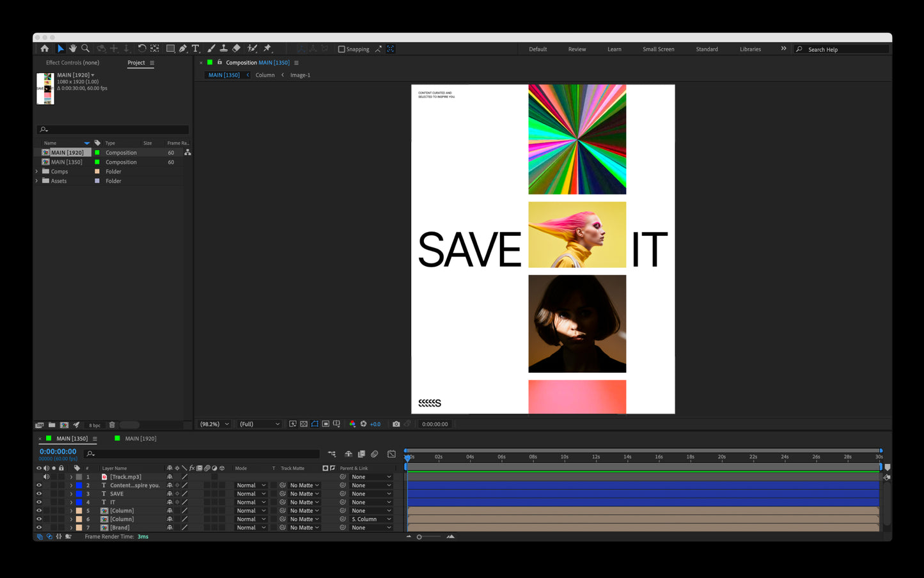The width and height of the screenshot is (924, 578).
Task: Open the Column breadcrumb in the viewer
Action: point(265,75)
